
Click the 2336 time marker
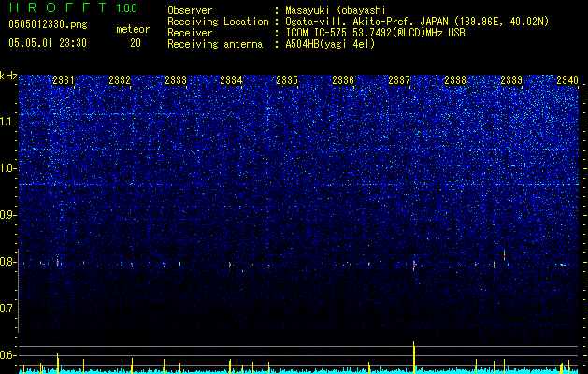pyautogui.click(x=343, y=80)
